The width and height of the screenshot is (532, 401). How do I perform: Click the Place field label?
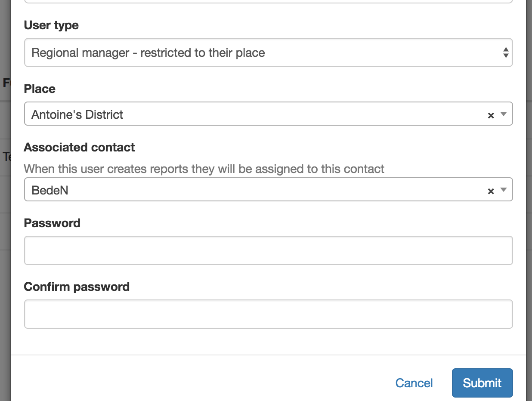pyautogui.click(x=40, y=89)
